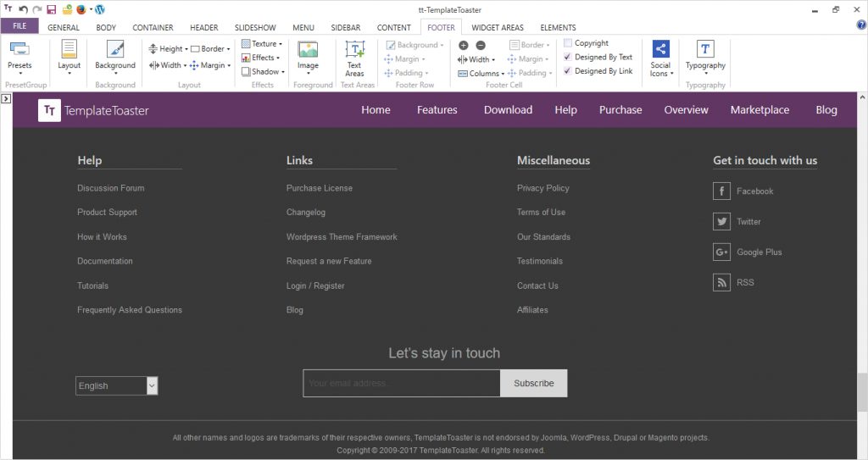
Task: Click the WordPress icon in the title bar
Action: 100,9
